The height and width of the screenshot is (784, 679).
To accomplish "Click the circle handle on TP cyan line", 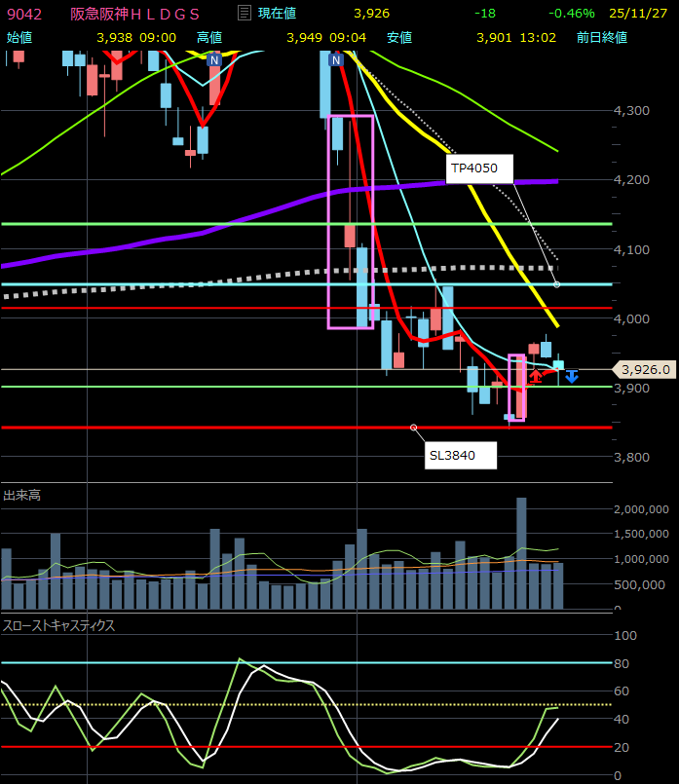I will pyautogui.click(x=556, y=284).
